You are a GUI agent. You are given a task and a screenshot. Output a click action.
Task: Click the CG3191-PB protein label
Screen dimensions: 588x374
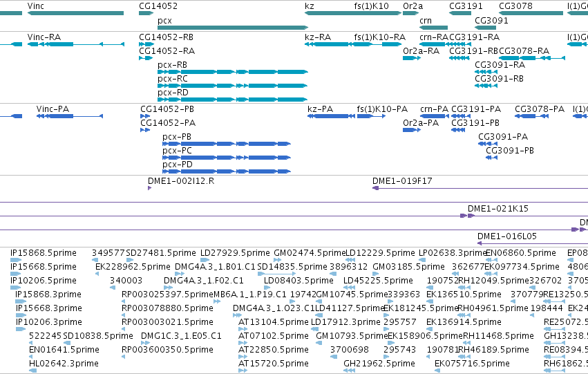[x=475, y=123]
